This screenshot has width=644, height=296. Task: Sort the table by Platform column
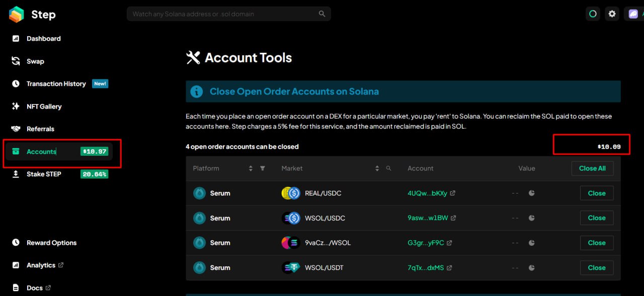coord(251,168)
